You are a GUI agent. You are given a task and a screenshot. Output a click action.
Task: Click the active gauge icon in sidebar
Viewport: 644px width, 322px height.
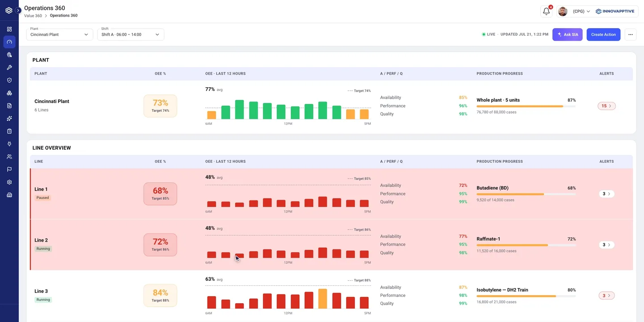[x=9, y=42]
